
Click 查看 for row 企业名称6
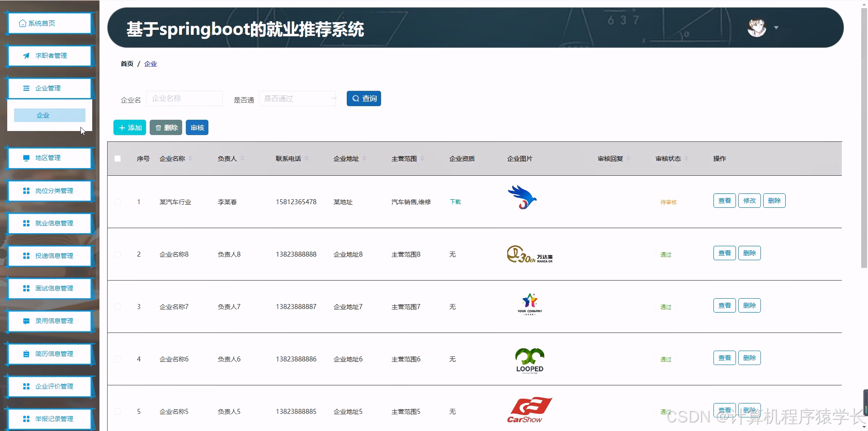(725, 358)
